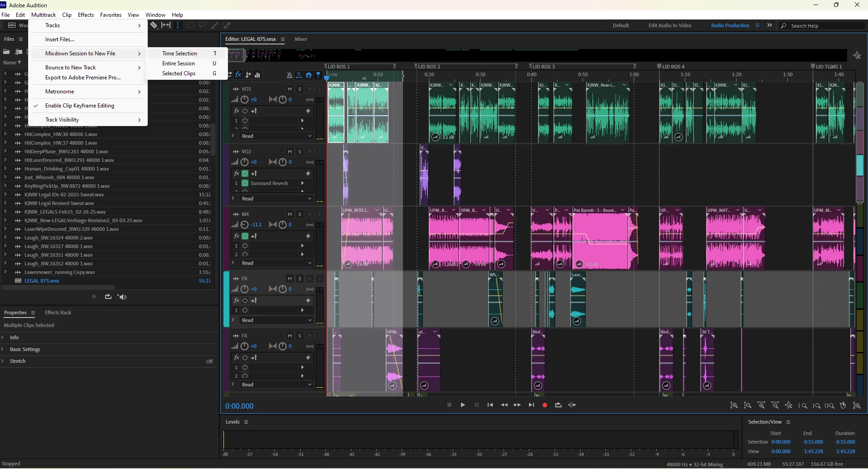The height and width of the screenshot is (469, 868).
Task: Open the Surround Reverb effect slot arrow
Action: pos(302,183)
